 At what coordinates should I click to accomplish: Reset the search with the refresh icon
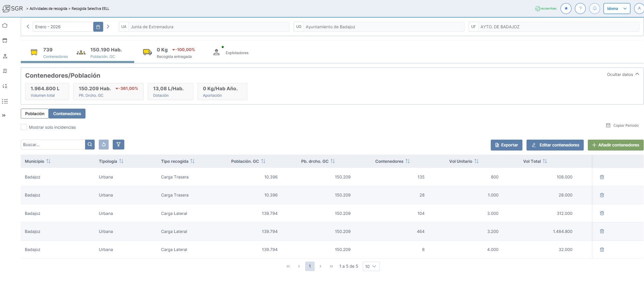[104, 145]
